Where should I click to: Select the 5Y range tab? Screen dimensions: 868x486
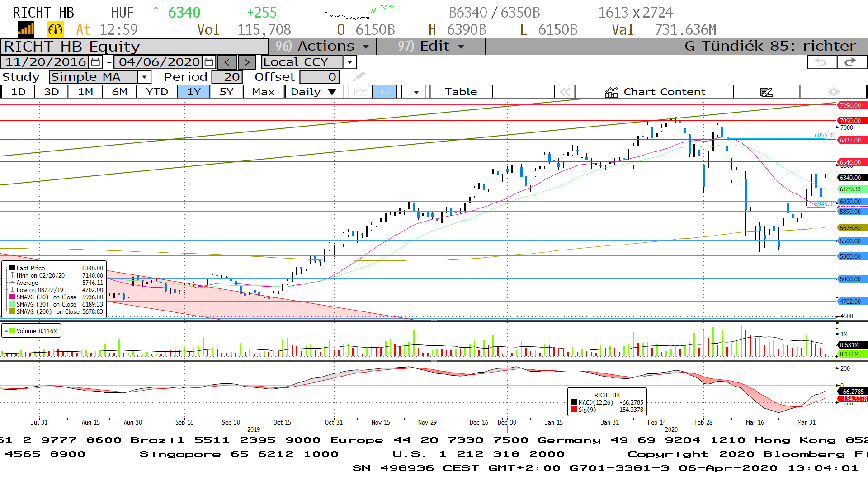pos(226,92)
